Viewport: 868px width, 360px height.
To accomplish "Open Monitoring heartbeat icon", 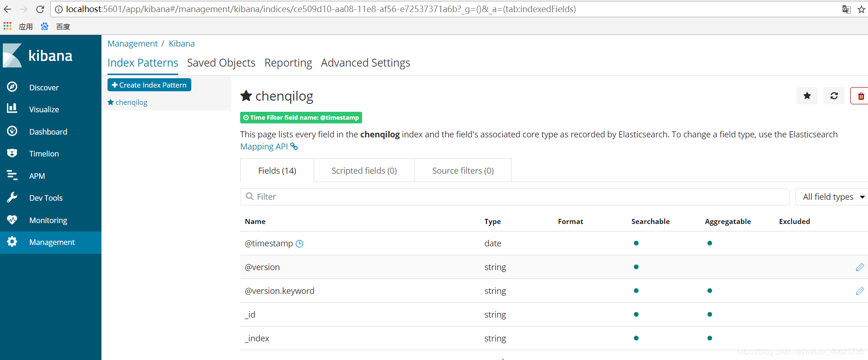I will click(x=12, y=220).
